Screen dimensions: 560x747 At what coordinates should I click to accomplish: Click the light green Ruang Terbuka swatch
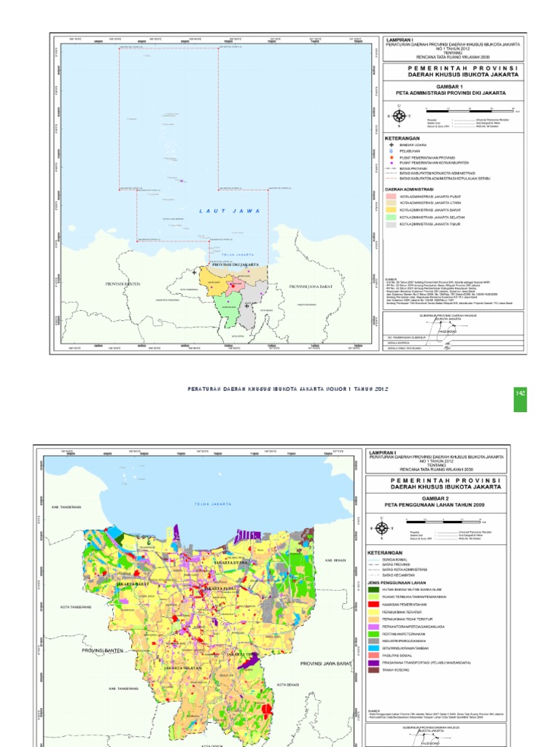pyautogui.click(x=373, y=597)
